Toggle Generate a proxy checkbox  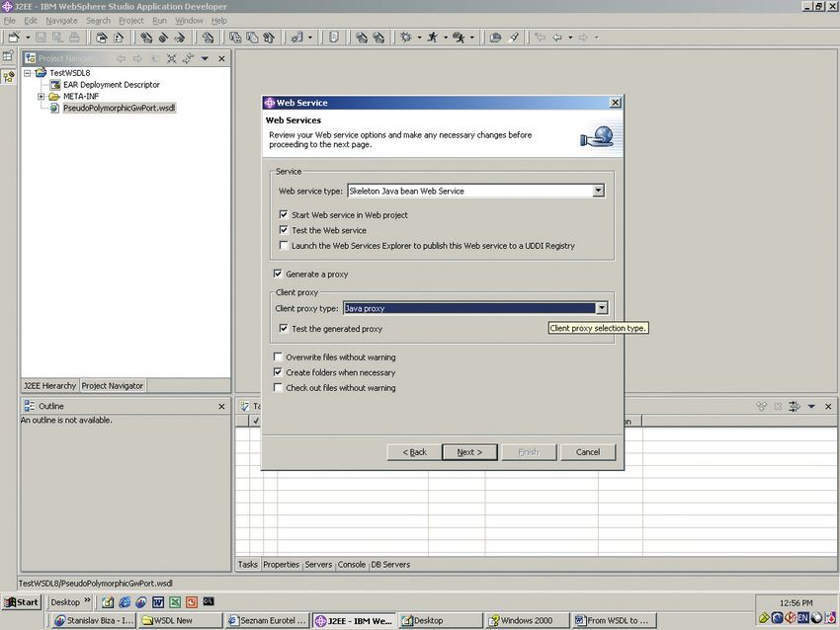(278, 275)
